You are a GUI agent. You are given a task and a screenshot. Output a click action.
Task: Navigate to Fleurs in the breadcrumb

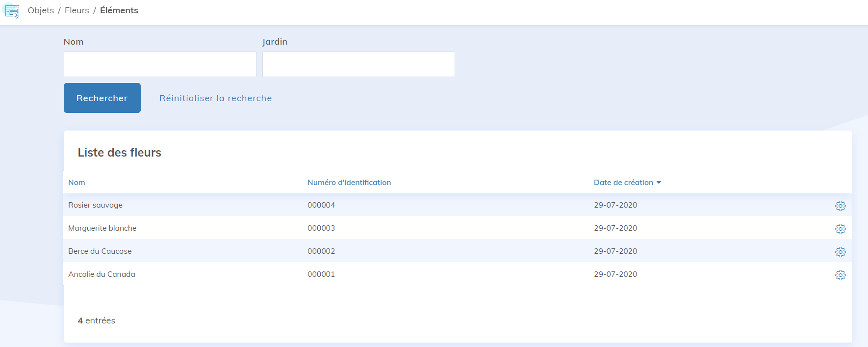77,10
